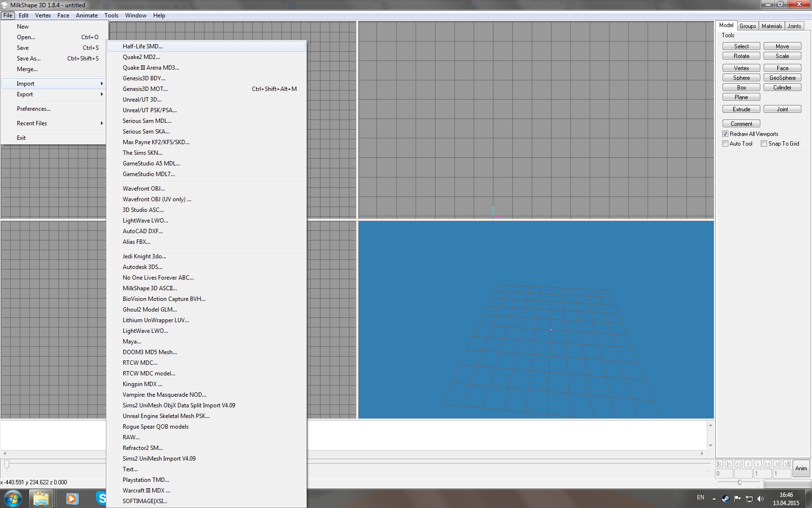The image size is (812, 508).
Task: Click the Select tool button
Action: pyautogui.click(x=741, y=46)
